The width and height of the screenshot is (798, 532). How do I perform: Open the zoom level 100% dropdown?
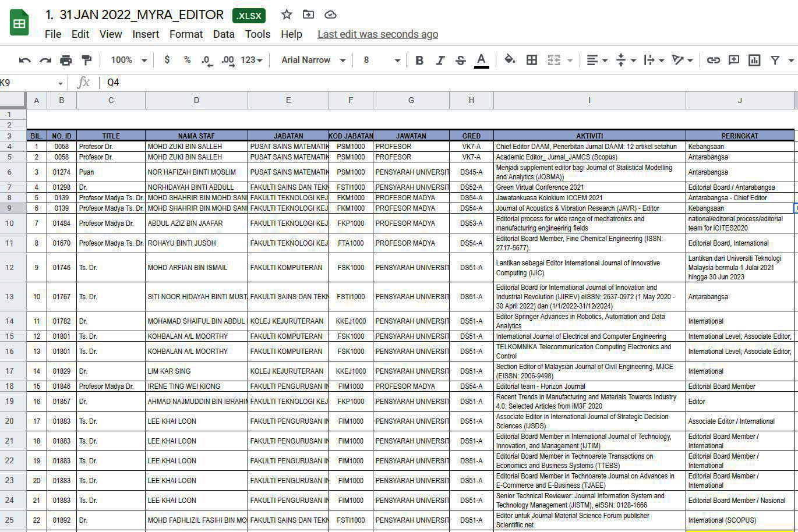point(128,60)
